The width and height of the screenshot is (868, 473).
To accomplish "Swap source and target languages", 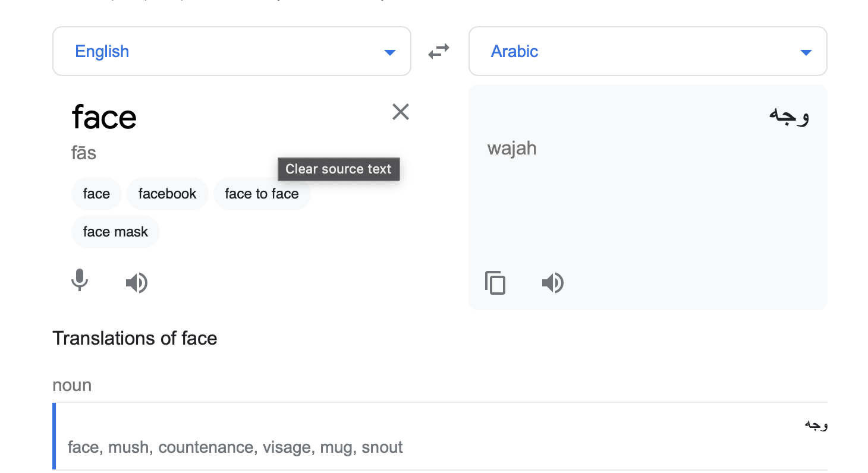I will tap(439, 52).
